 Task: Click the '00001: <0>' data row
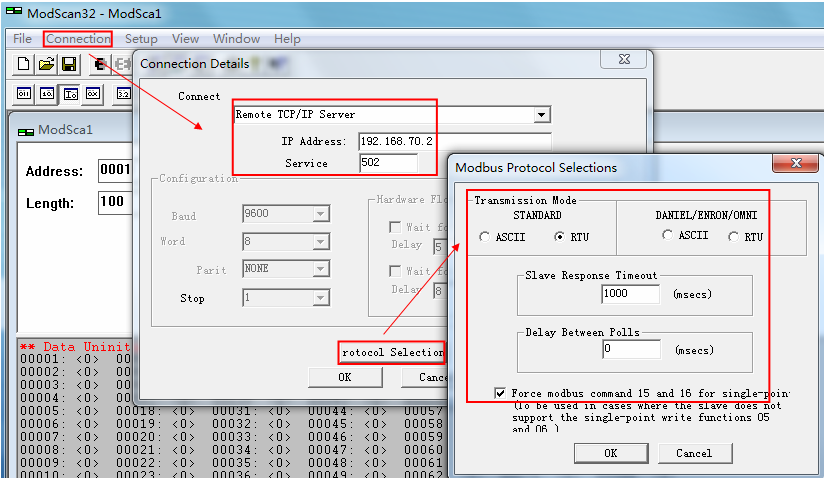[x=59, y=359]
